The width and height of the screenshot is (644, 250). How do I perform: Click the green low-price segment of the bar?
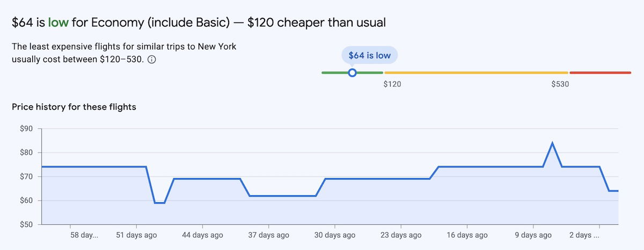click(334, 72)
